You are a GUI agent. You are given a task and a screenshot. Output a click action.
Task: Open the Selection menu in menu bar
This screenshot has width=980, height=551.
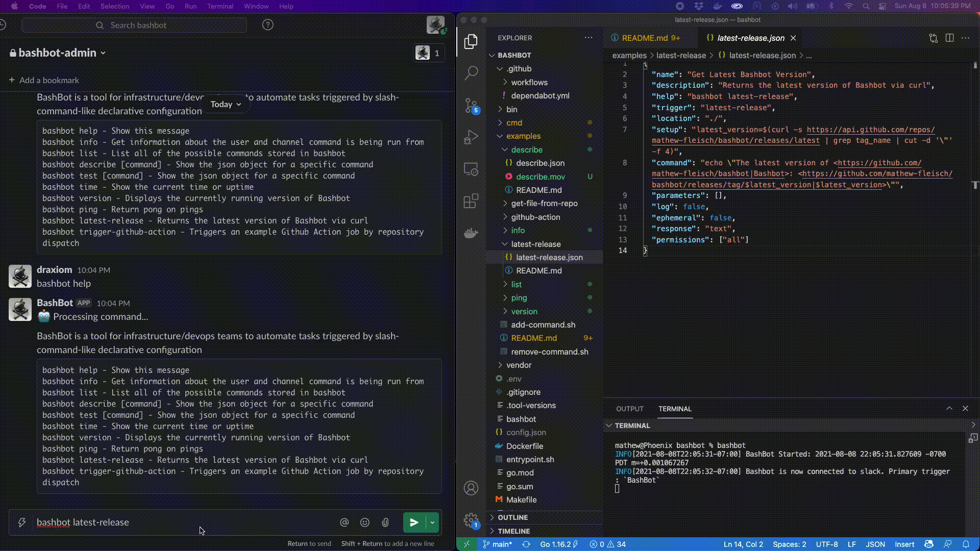pos(115,6)
